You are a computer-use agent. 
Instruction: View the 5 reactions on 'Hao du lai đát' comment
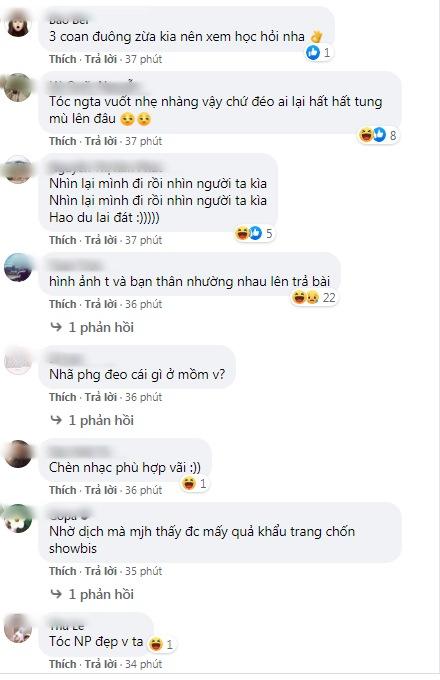(x=254, y=233)
